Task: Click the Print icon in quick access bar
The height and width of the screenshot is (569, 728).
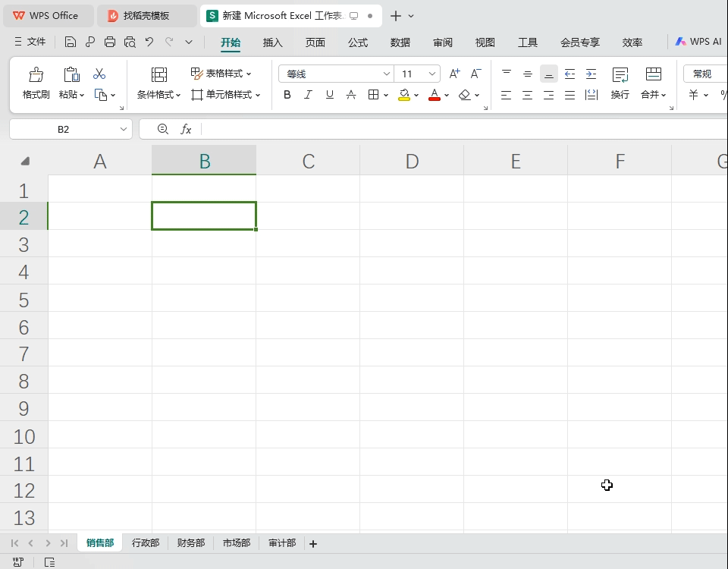Action: pos(110,42)
